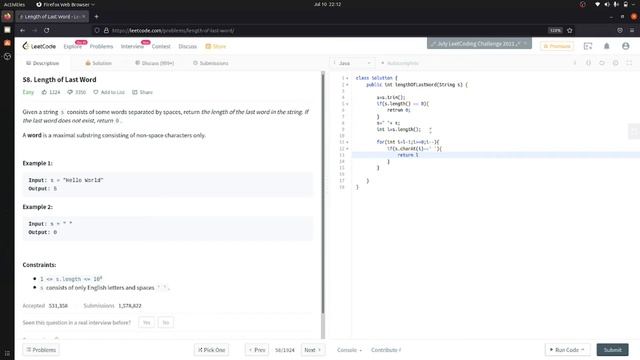Open Explore in the navigation bar
640x360 pixels.
tap(72, 46)
